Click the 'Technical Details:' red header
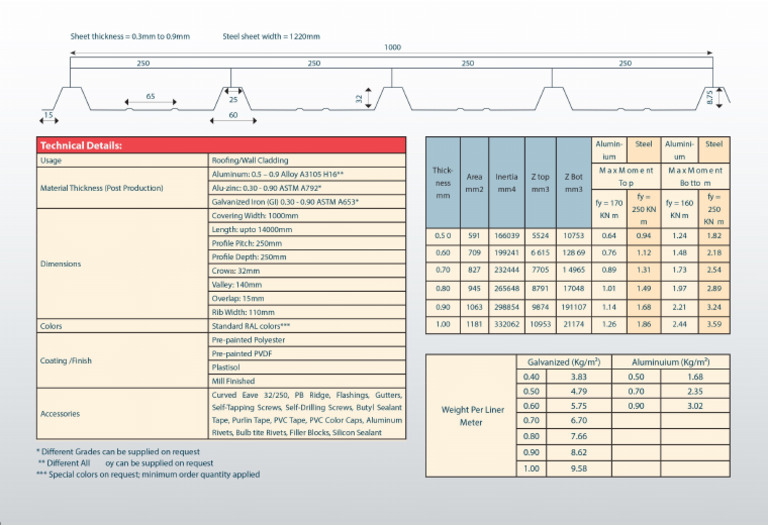The image size is (768, 525). point(221,145)
